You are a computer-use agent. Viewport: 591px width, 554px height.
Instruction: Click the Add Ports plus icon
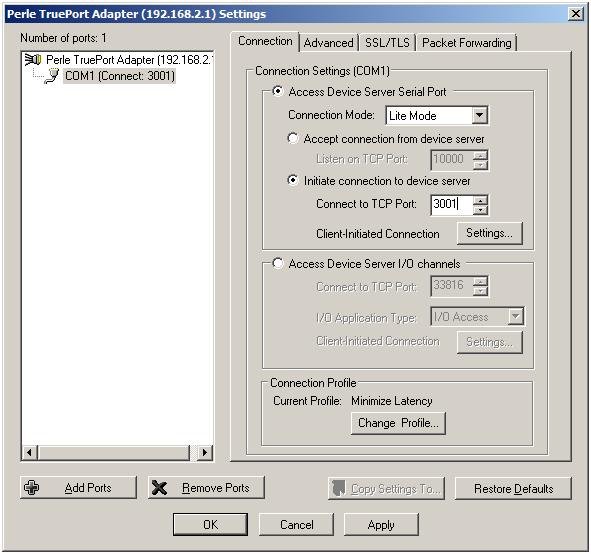32,487
